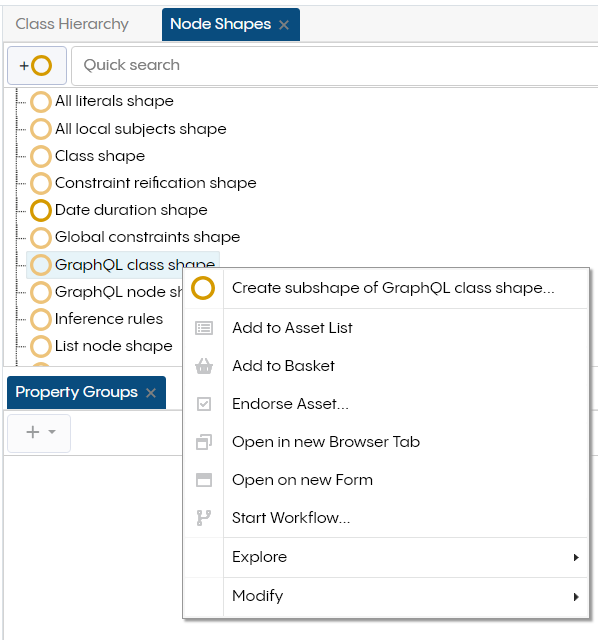Click the circle icon of Create subshape menu entry
Image resolution: width=598 pixels, height=640 pixels.
click(x=203, y=288)
